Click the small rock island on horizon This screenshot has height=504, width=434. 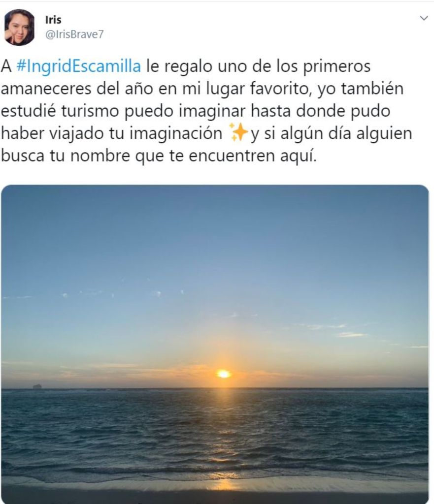[x=37, y=386]
